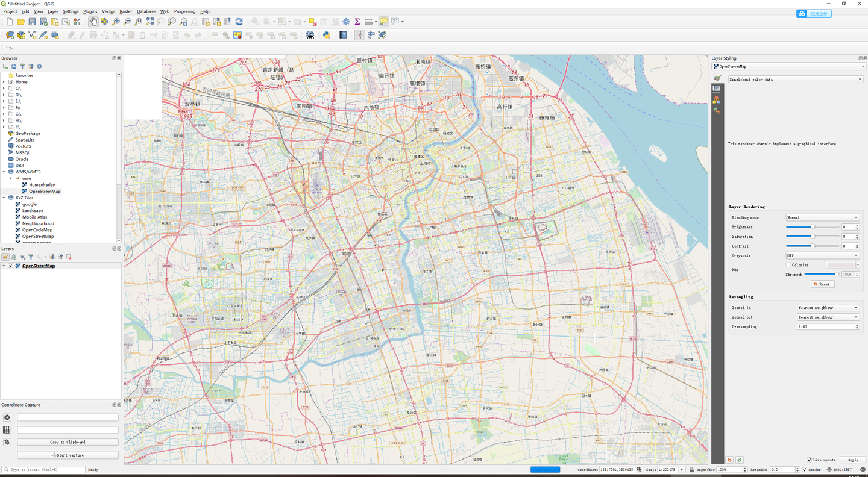
Task: Activate the Zoom In tool
Action: 115,21
